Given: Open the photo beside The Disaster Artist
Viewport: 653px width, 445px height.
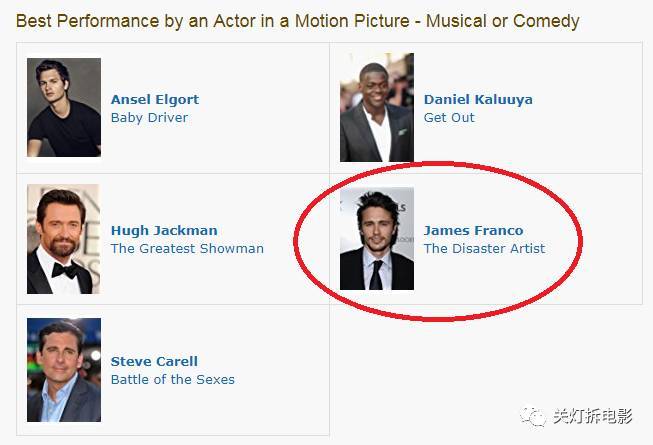Looking at the screenshot, I should [377, 239].
